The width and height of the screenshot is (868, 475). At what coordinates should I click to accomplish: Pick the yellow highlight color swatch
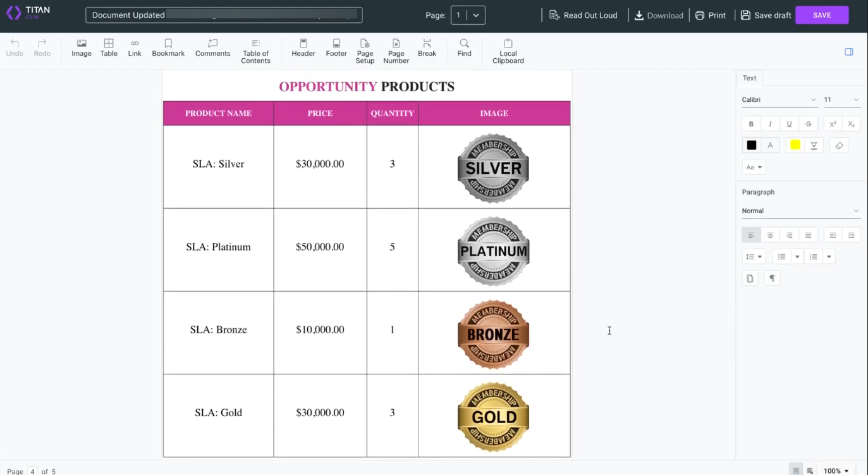(x=795, y=145)
